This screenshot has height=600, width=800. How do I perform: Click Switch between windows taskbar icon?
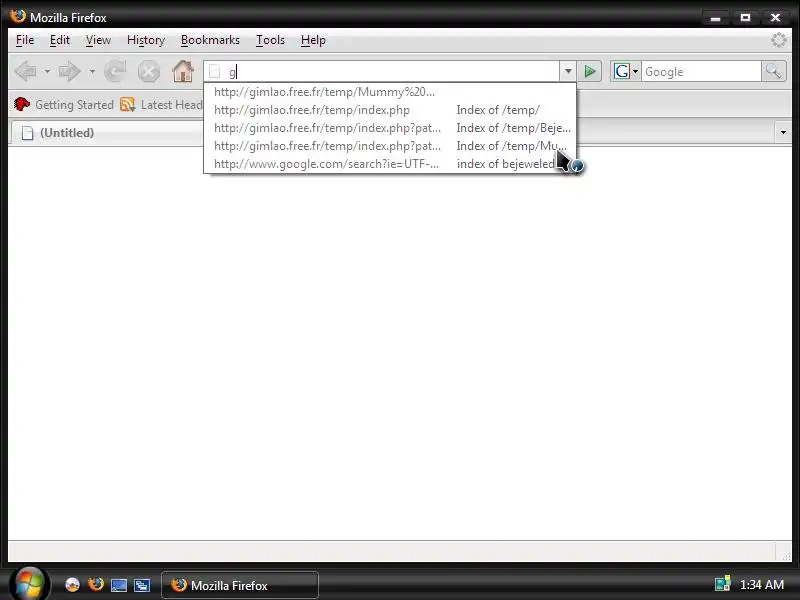pos(142,585)
